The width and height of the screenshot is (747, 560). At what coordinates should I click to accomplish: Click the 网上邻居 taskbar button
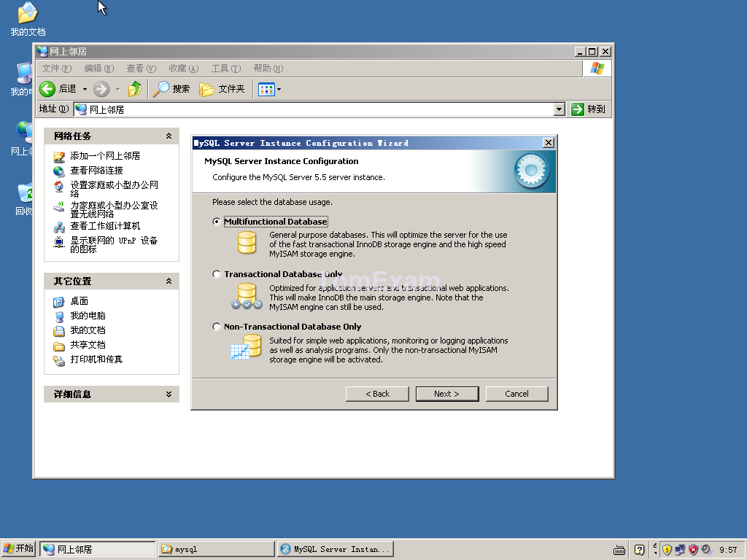(98, 549)
